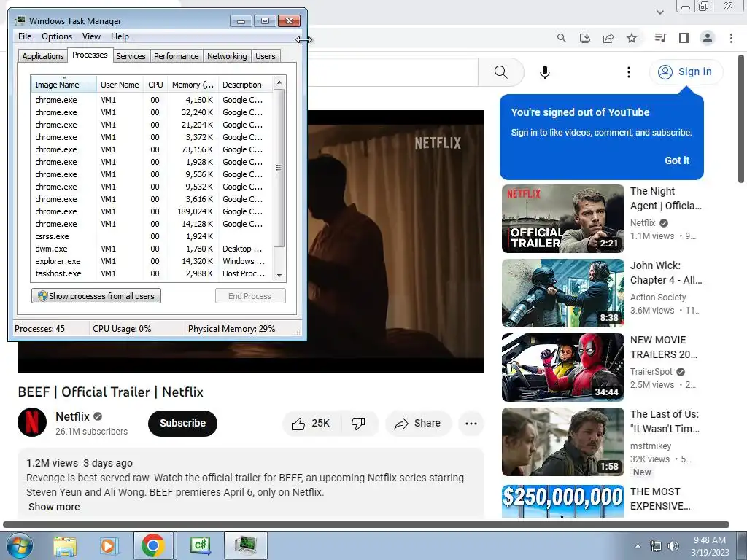Activate voice search microphone icon
The width and height of the screenshot is (747, 560).
pos(544,72)
